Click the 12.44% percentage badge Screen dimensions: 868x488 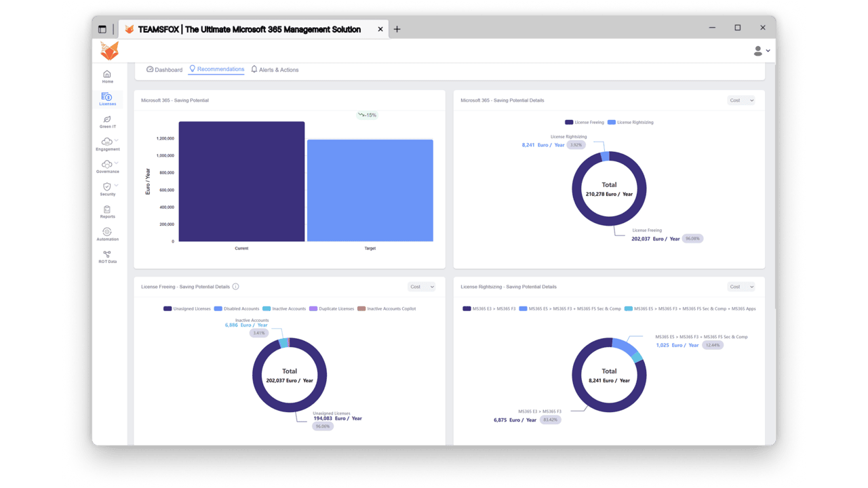713,345
